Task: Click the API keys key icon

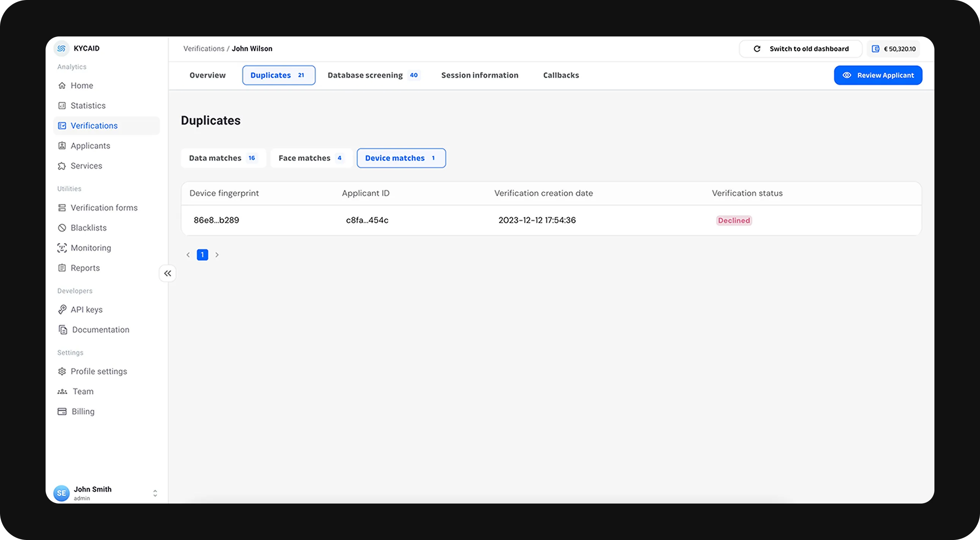Action: (x=62, y=309)
